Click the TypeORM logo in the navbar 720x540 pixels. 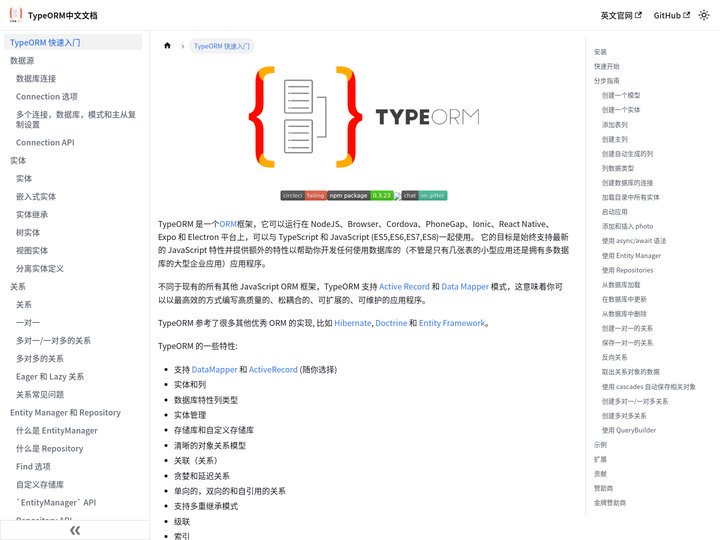[16, 15]
